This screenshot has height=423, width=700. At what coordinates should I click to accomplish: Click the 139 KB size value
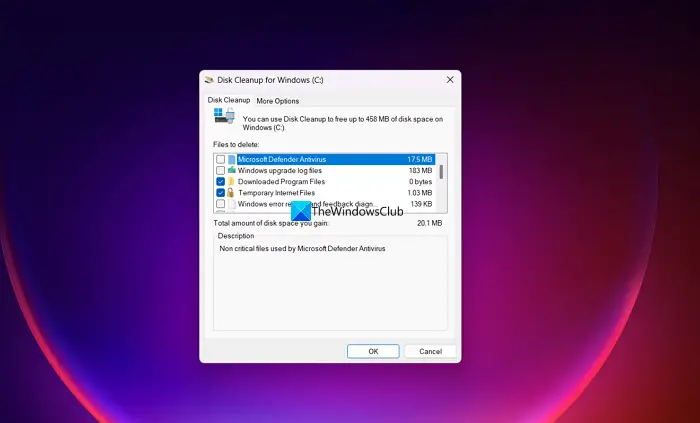pos(421,204)
